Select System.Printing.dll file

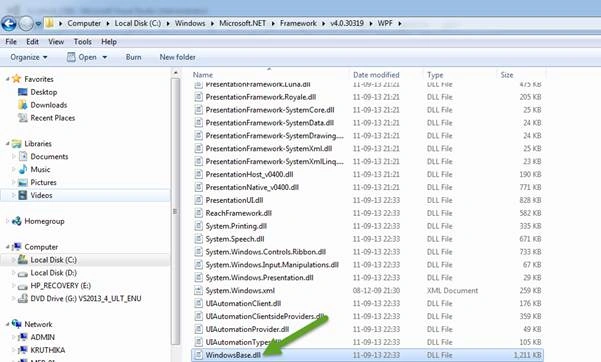(236, 226)
